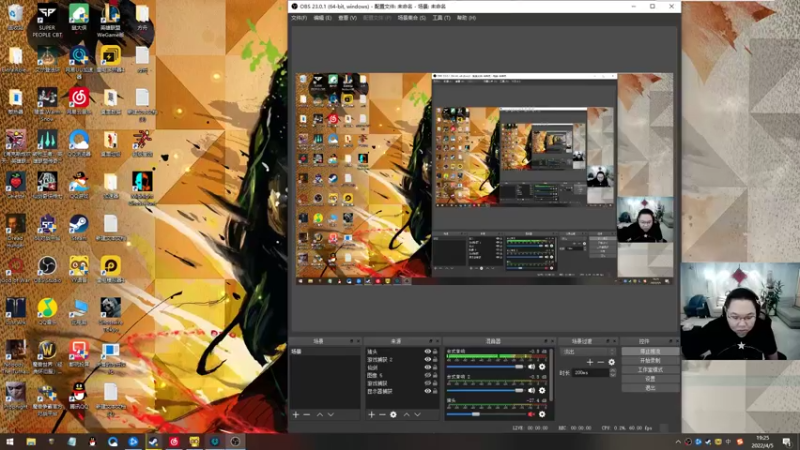Lock the 图像 5 source

pyautogui.click(x=435, y=376)
